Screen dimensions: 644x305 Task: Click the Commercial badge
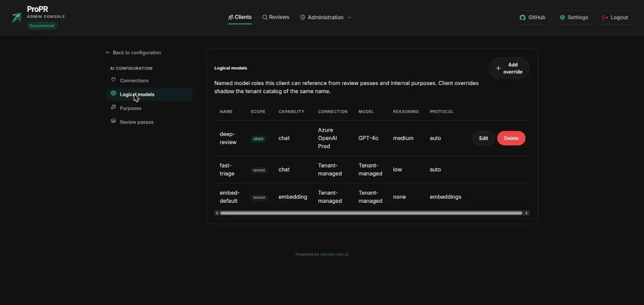pos(42,25)
